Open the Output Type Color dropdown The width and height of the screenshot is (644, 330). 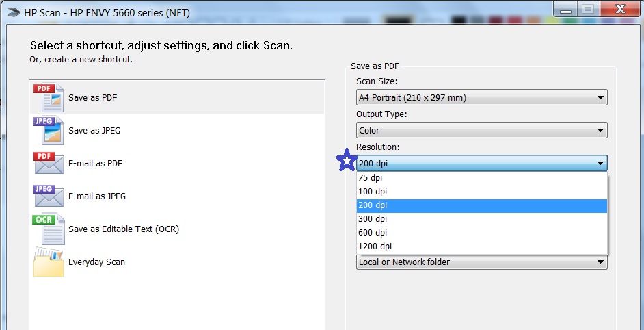tap(481, 131)
